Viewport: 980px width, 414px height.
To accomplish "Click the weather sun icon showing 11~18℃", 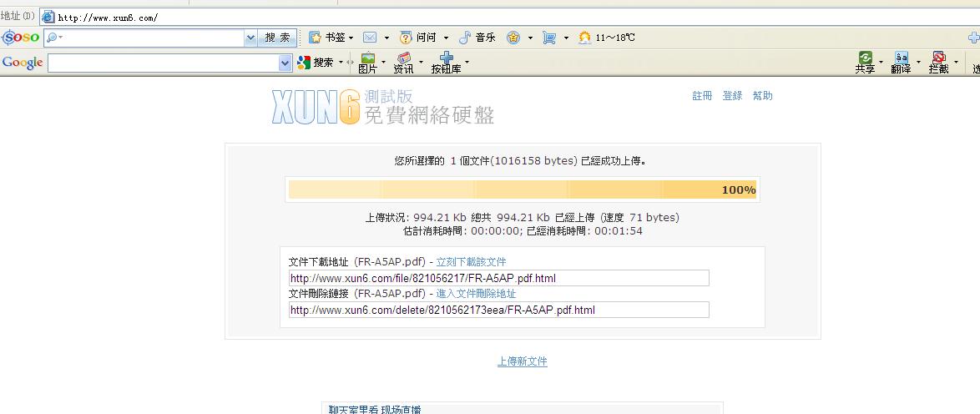I will pos(585,38).
